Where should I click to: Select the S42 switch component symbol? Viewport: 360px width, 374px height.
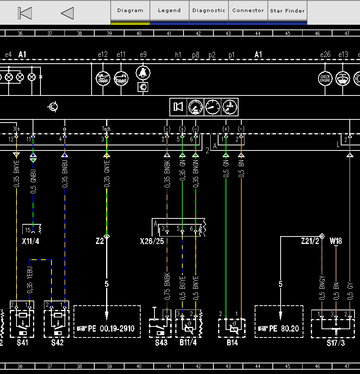tap(56, 323)
